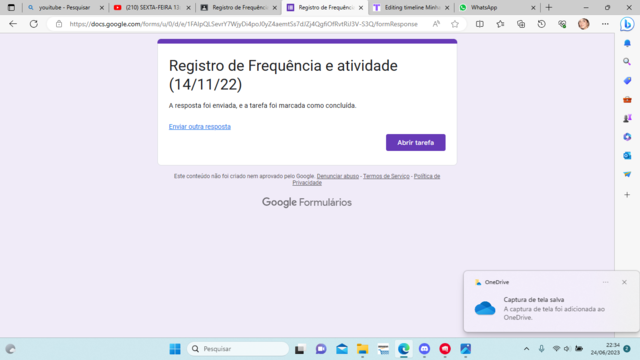This screenshot has height=360, width=640.
Task: Open Bing Chat sidebar button
Action: (x=627, y=24)
